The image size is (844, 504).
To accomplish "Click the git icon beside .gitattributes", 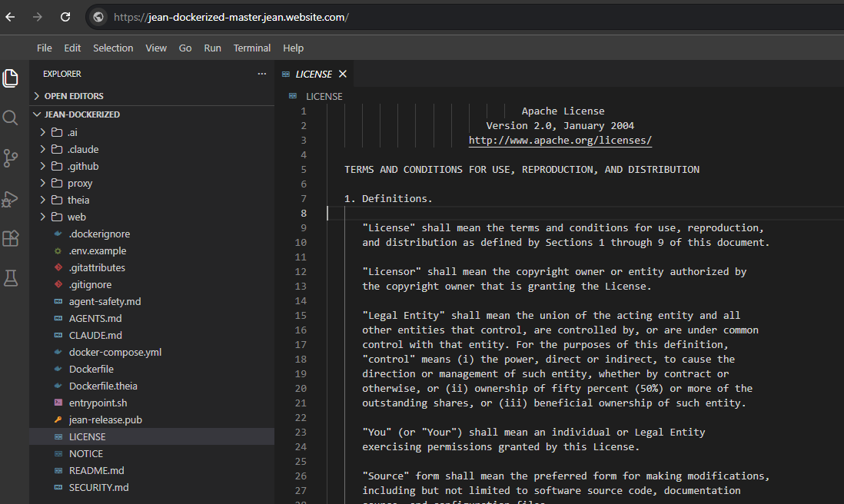I will pos(58,267).
